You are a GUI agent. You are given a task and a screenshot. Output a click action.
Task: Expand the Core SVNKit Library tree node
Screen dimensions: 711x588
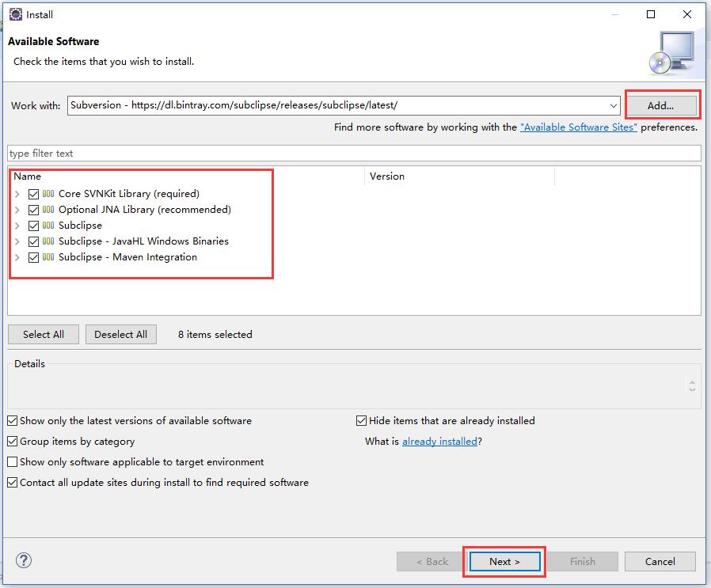[17, 194]
